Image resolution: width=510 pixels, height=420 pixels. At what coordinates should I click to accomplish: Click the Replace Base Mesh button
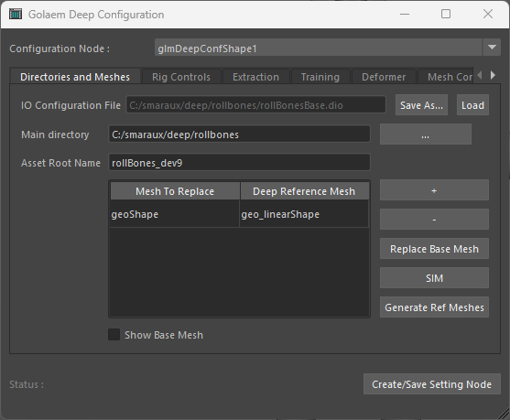click(x=434, y=249)
